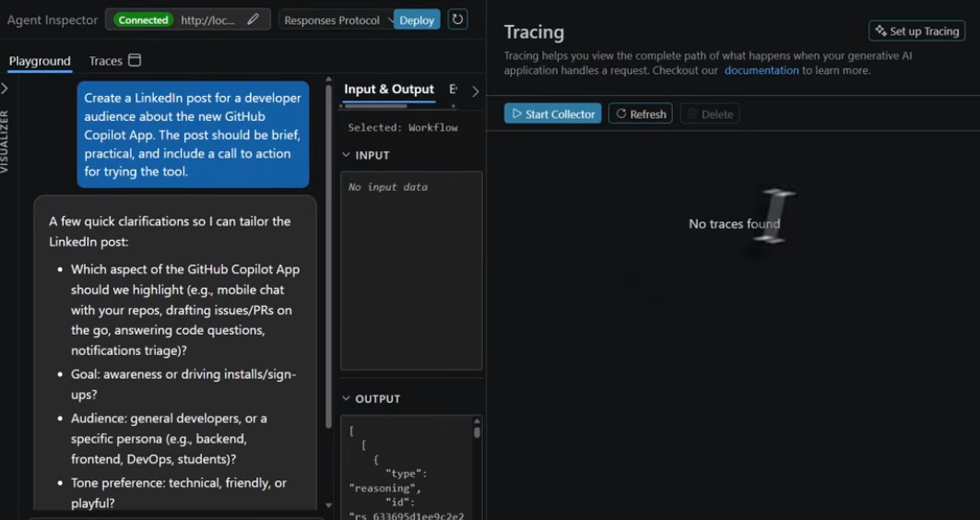Select the Input & Output tab
This screenshot has height=520, width=980.
pos(389,89)
